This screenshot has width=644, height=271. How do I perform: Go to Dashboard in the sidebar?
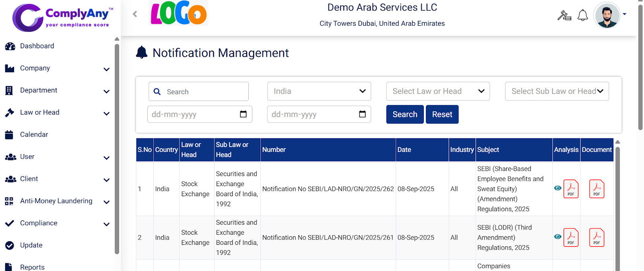pyautogui.click(x=37, y=46)
